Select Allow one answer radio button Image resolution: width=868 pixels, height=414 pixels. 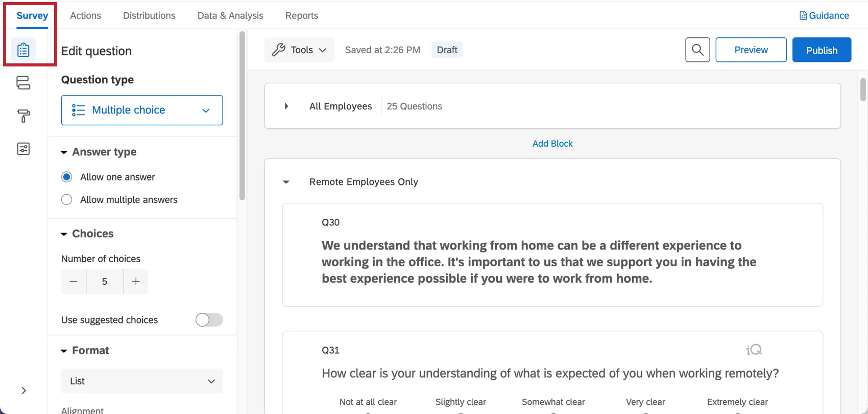pyautogui.click(x=67, y=177)
